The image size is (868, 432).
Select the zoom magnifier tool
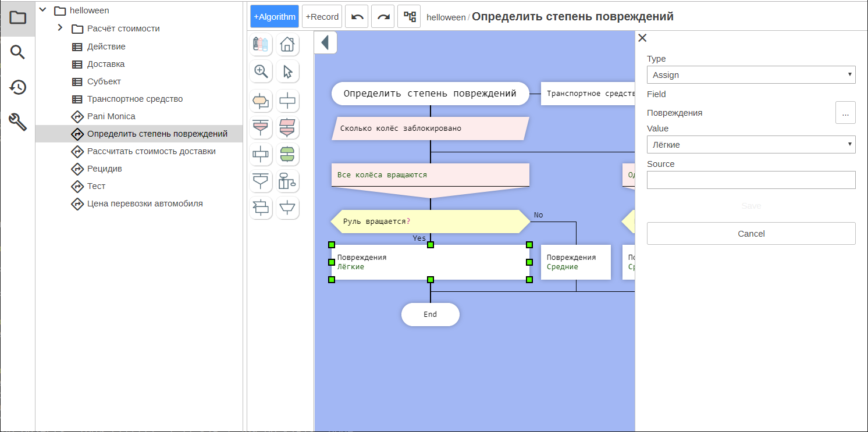(261, 72)
